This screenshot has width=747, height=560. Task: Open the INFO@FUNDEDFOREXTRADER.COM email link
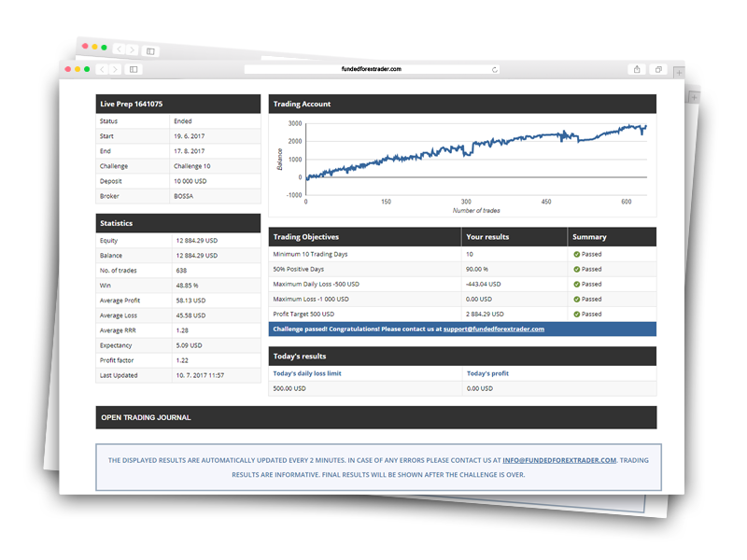point(559,460)
